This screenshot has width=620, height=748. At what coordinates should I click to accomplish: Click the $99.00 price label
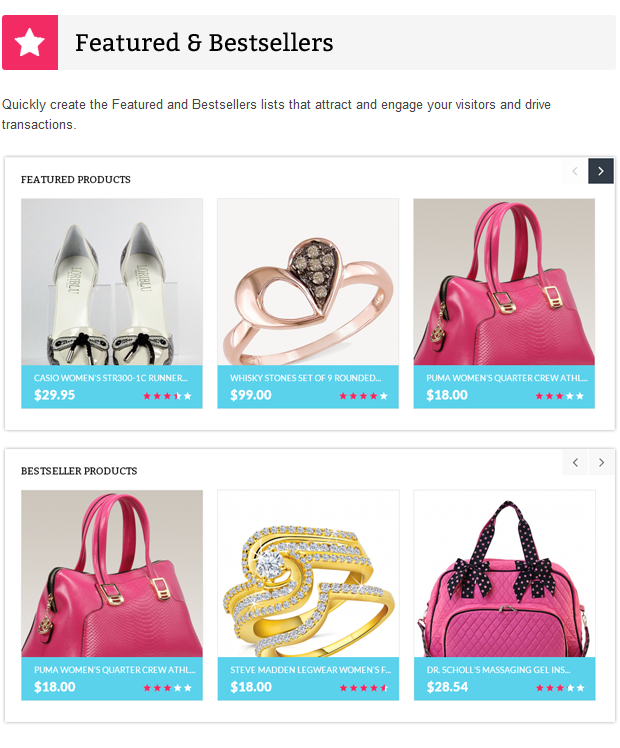[x=251, y=395]
